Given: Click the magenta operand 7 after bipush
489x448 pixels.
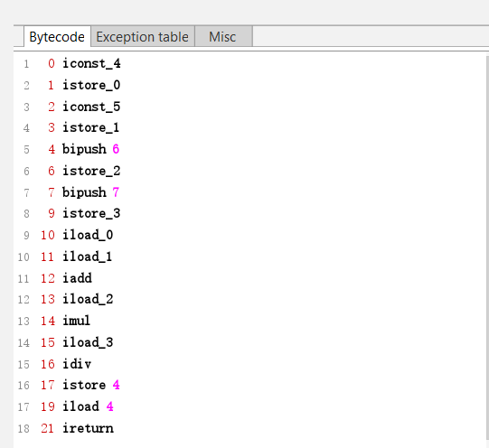Looking at the screenshot, I should pyautogui.click(x=116, y=192).
